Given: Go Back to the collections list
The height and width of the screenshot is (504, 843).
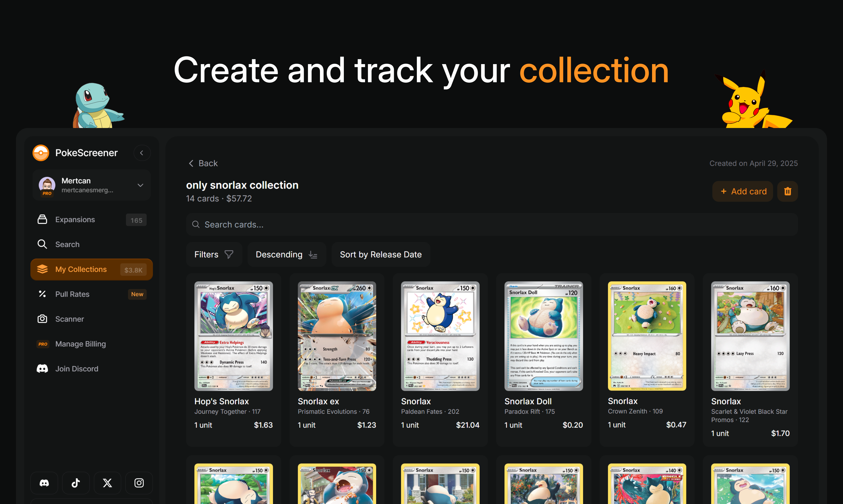Looking at the screenshot, I should [203, 163].
